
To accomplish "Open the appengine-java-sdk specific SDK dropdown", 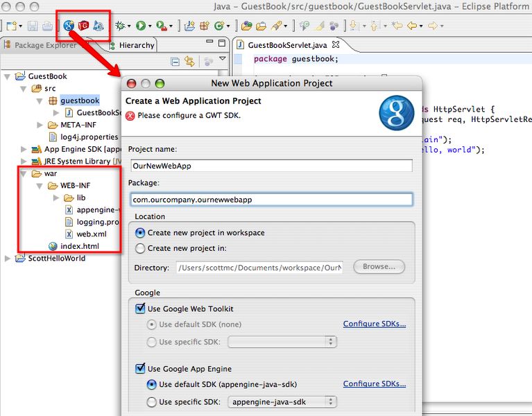I will [282, 402].
